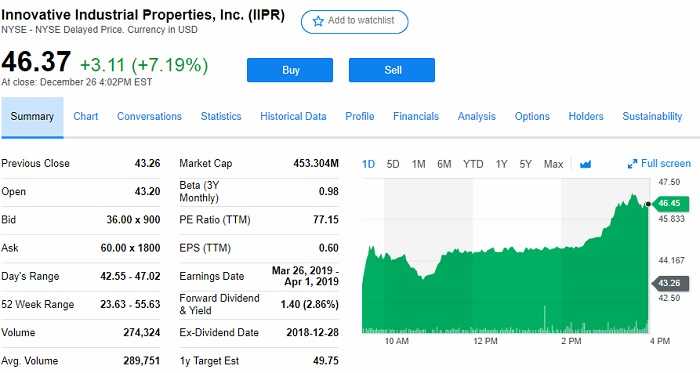700x373 pixels.
Task: Open the chart type icon beside Max
Action: (x=585, y=165)
